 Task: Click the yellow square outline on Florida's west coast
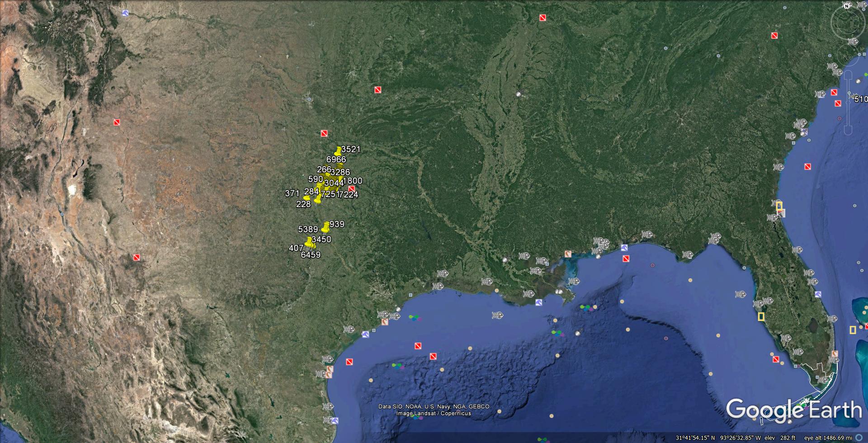[761, 317]
